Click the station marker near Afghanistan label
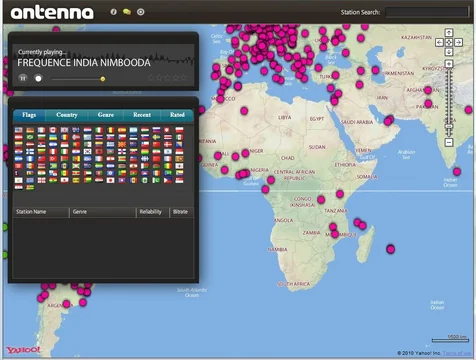Image resolution: width=476 pixels, height=360 pixels. click(428, 90)
